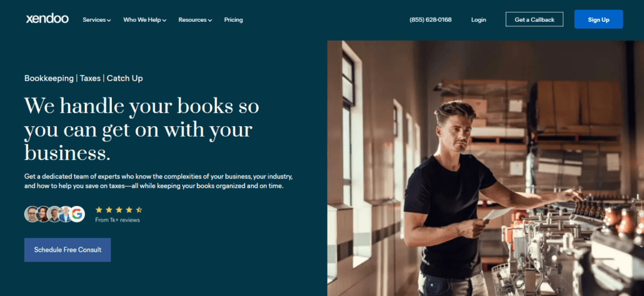Image resolution: width=644 pixels, height=296 pixels.
Task: Open the Services menu item
Action: 96,20
